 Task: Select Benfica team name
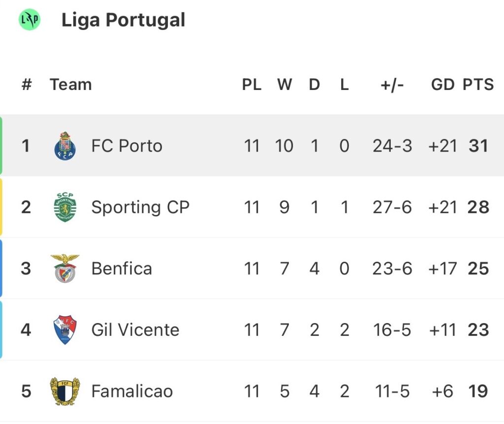[122, 269]
